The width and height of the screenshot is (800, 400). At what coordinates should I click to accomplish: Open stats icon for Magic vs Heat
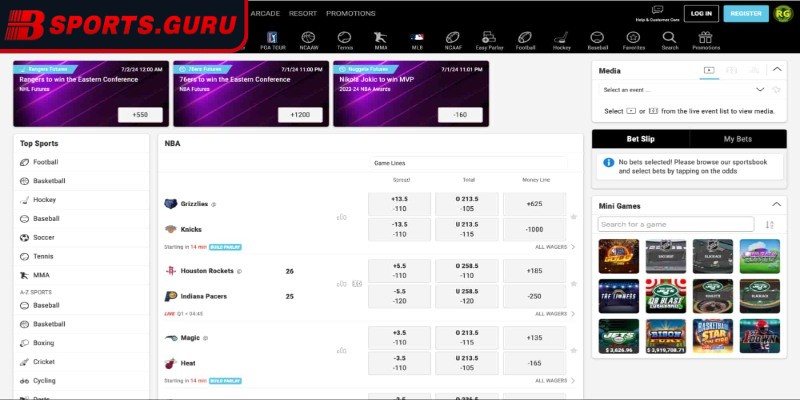tap(342, 351)
